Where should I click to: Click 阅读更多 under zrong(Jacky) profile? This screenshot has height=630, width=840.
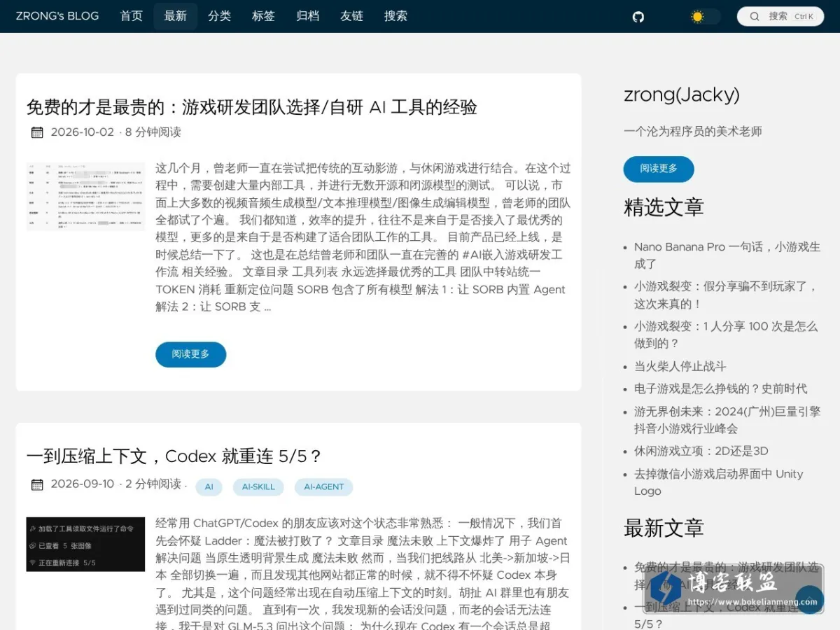[659, 169]
